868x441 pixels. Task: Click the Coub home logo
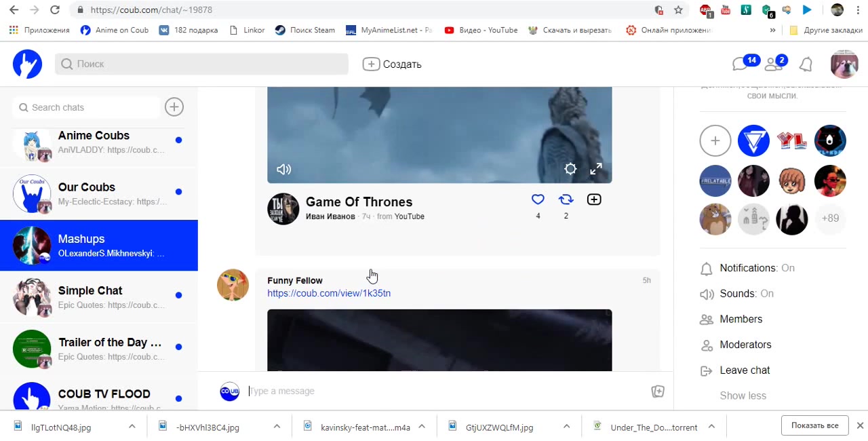pos(27,64)
